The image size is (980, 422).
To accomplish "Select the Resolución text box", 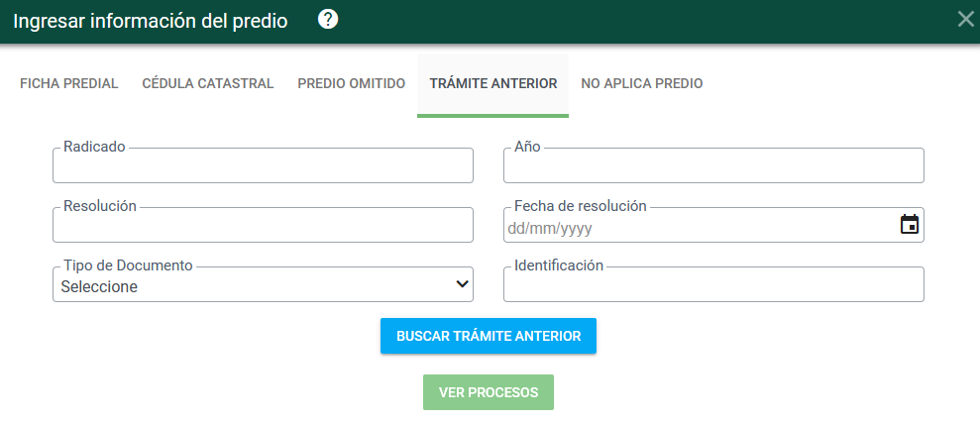I will [263, 227].
